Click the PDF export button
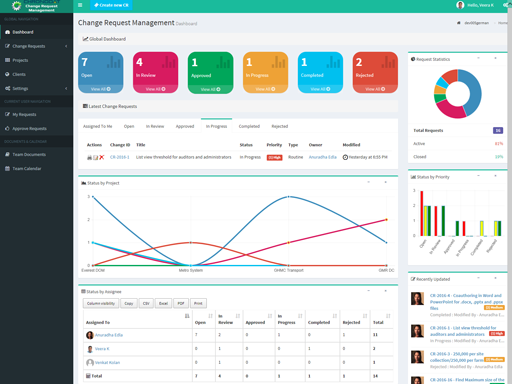 coord(181,303)
